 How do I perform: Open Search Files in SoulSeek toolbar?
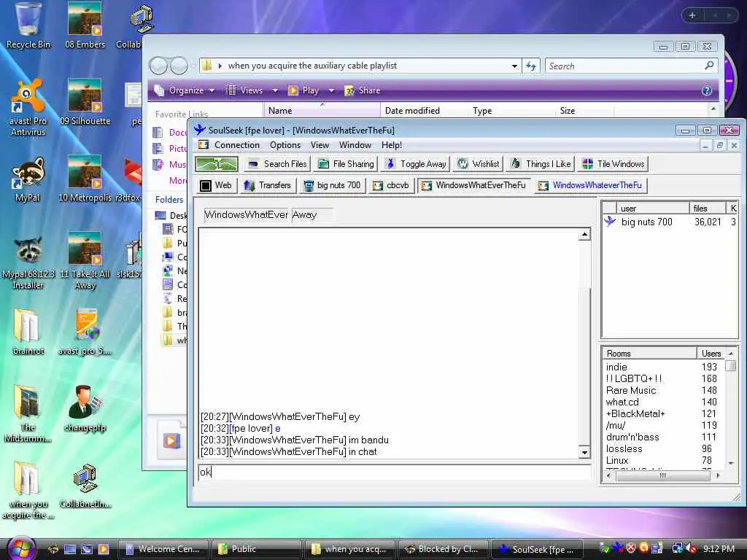coord(277,164)
